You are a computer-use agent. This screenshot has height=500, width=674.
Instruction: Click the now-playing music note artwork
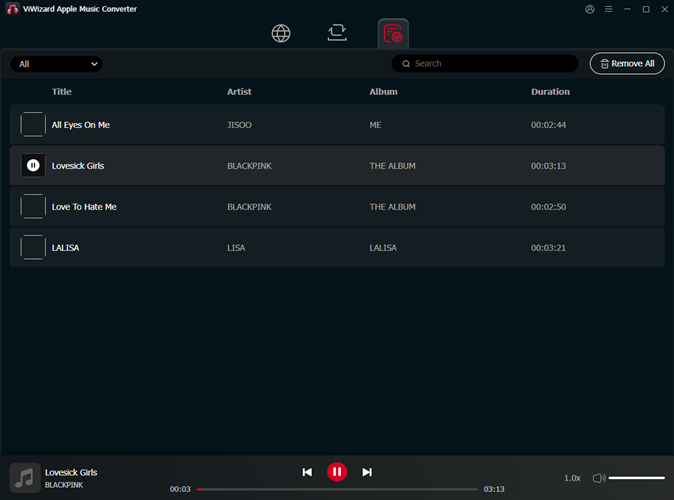[25, 478]
